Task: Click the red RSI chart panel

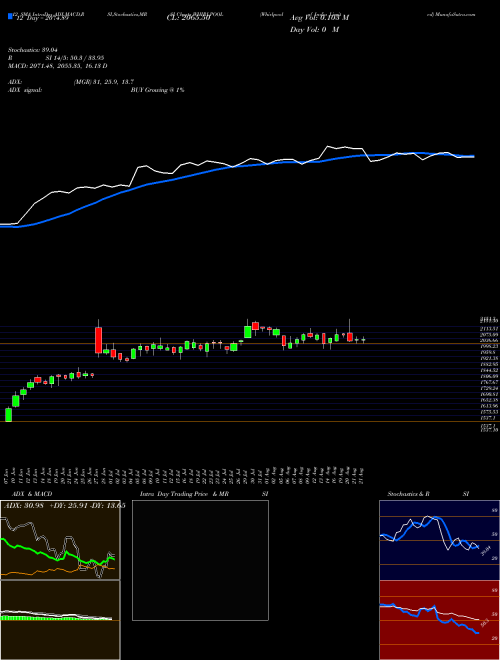Action: tap(439, 620)
